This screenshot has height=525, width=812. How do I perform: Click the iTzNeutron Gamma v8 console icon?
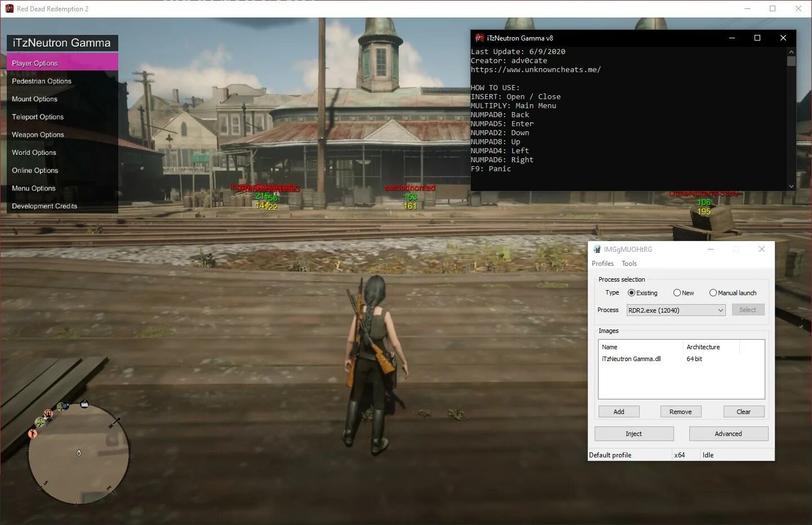[480, 38]
